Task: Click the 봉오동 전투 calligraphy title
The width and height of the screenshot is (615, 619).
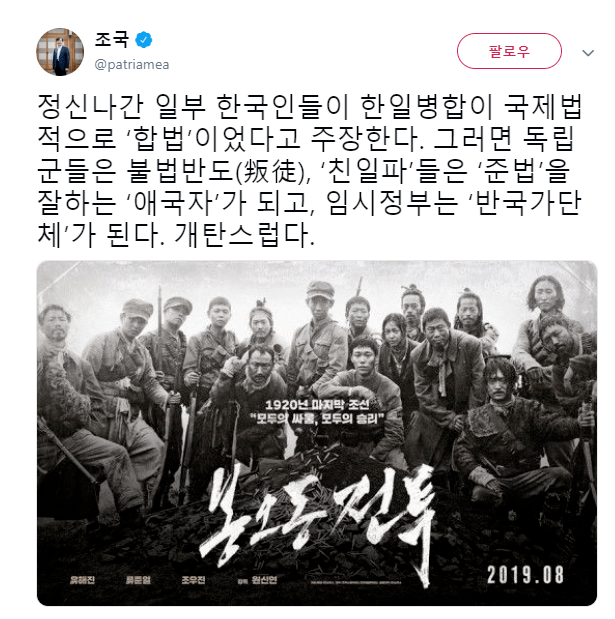Action: [318, 519]
